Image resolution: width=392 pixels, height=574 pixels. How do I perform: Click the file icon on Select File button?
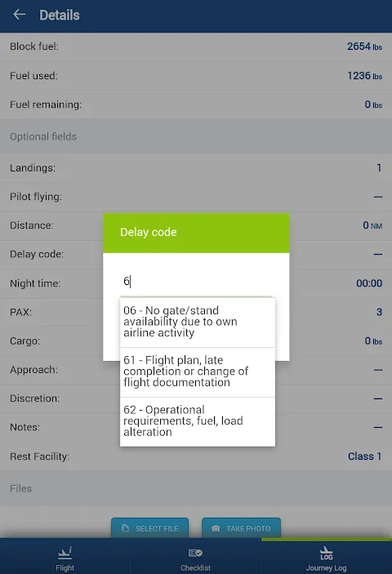coord(125,528)
